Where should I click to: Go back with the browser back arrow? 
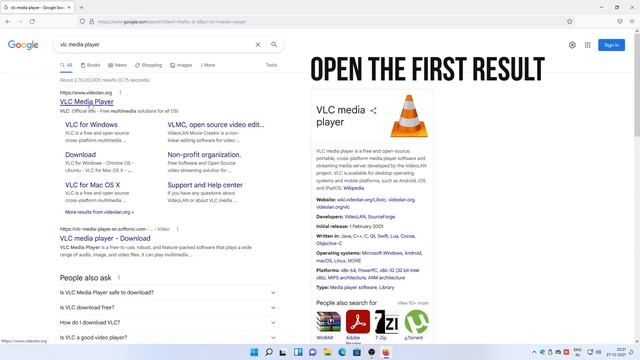point(8,21)
